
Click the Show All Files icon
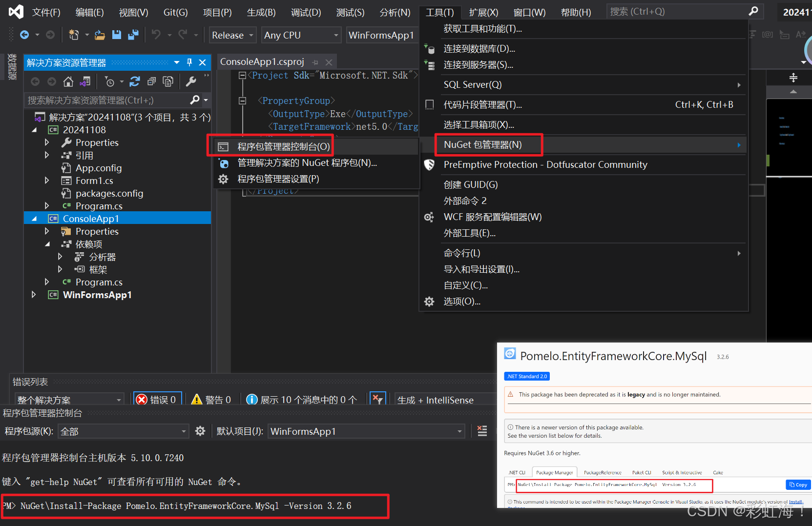point(168,81)
